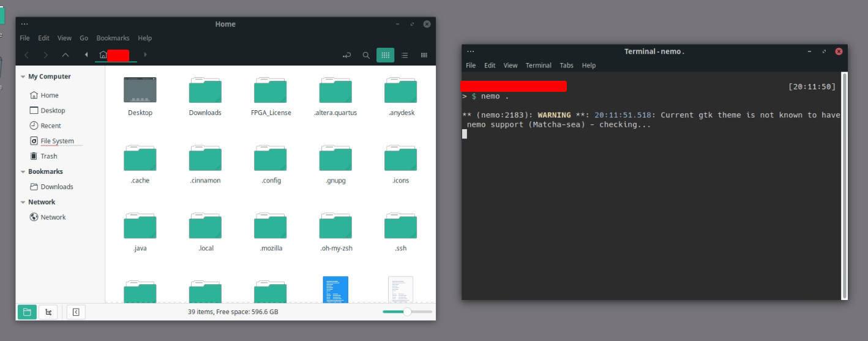Switch to icon view mode
The width and height of the screenshot is (868, 341).
[x=385, y=55]
